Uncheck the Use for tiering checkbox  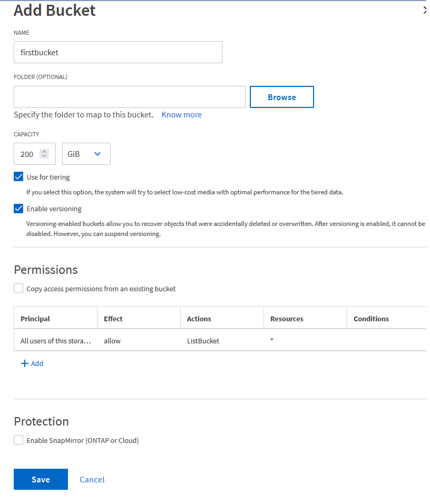pyautogui.click(x=18, y=177)
